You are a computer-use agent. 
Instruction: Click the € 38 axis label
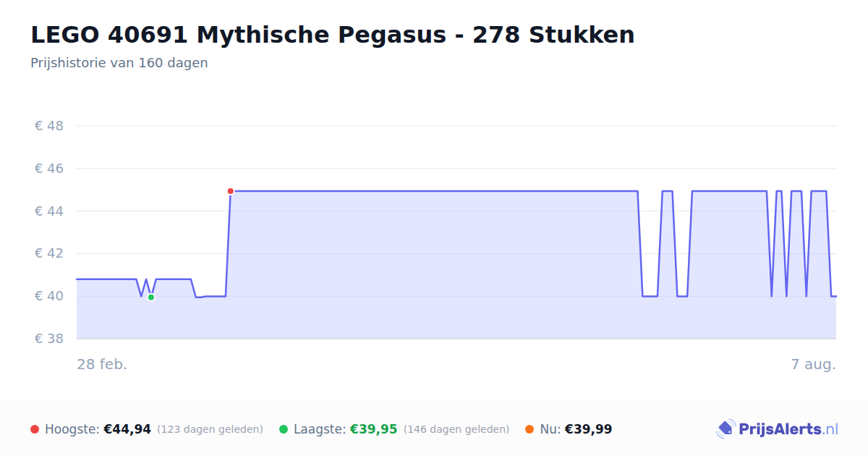pyautogui.click(x=49, y=339)
